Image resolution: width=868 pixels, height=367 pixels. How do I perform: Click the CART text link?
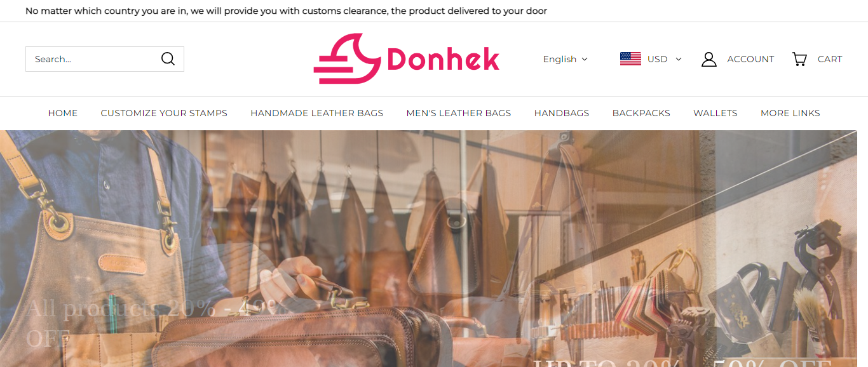click(830, 59)
